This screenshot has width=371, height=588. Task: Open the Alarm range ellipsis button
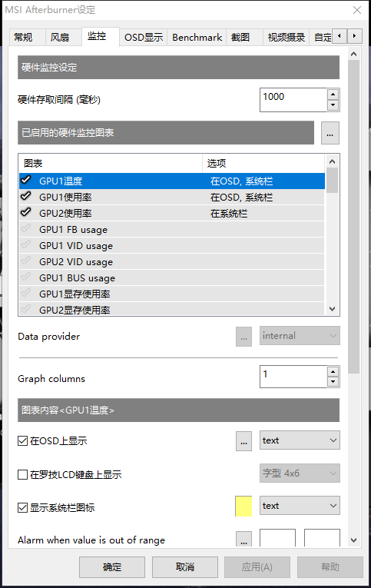(x=244, y=540)
